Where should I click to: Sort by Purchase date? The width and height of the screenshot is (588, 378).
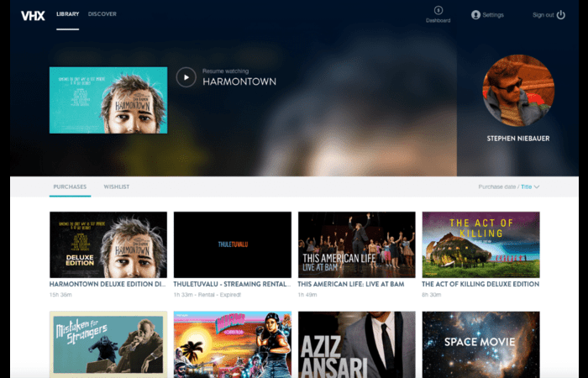(497, 186)
